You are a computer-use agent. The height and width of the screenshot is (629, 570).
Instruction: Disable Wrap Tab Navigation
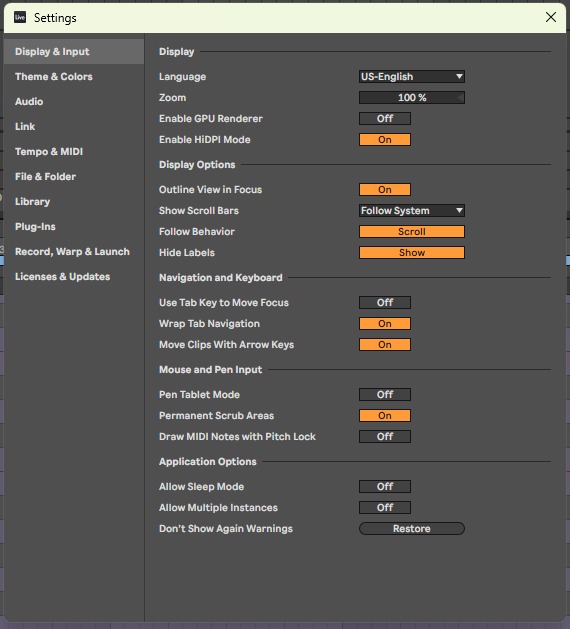(385, 323)
